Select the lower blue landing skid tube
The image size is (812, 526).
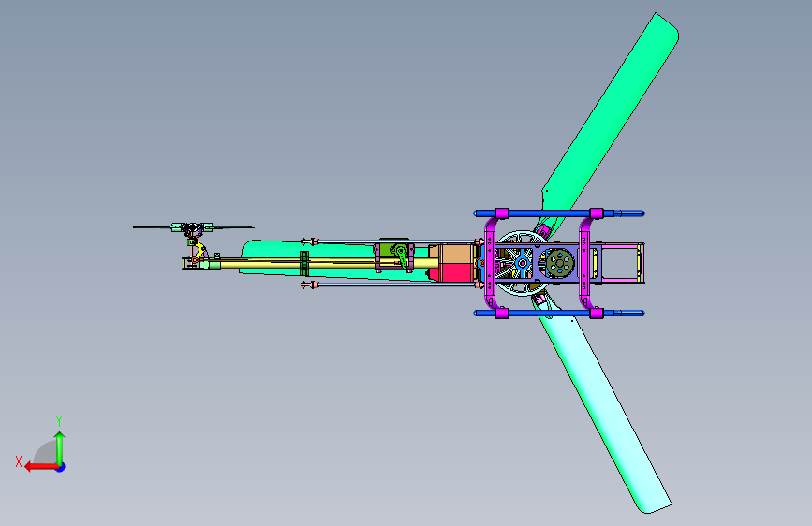coord(559,314)
